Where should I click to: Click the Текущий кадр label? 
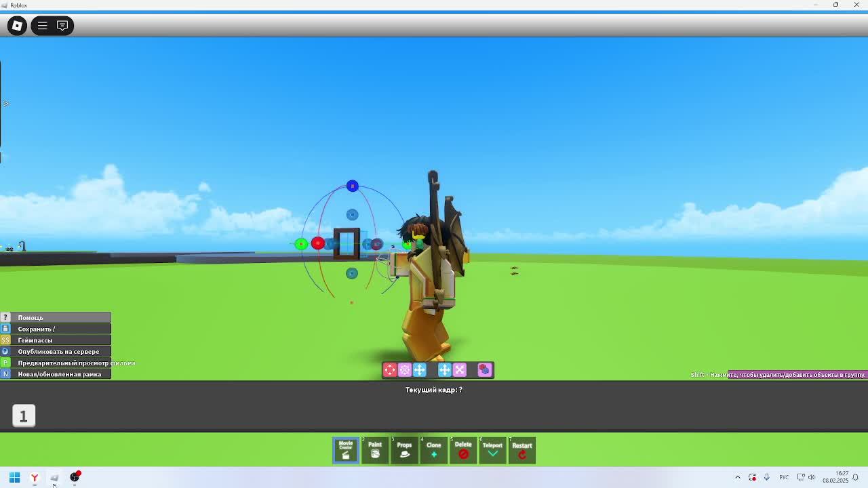click(x=434, y=390)
